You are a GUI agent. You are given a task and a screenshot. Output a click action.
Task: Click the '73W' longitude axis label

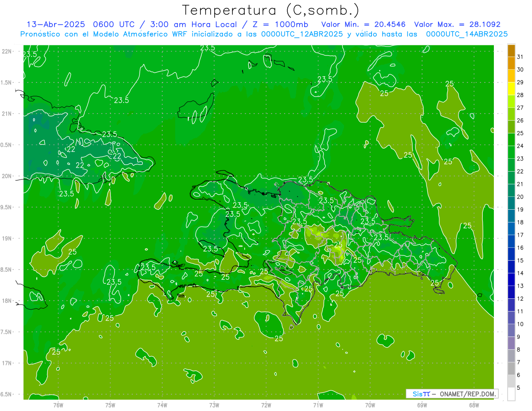point(214,405)
